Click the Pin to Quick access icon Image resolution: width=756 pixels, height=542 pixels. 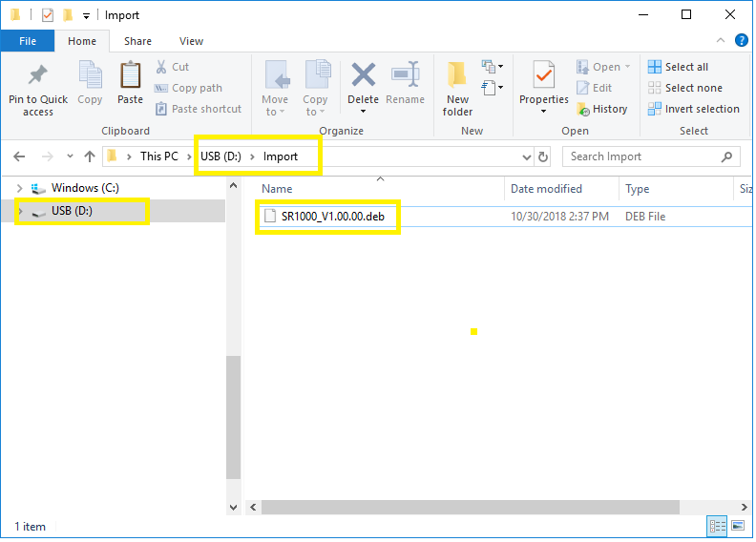(x=37, y=76)
